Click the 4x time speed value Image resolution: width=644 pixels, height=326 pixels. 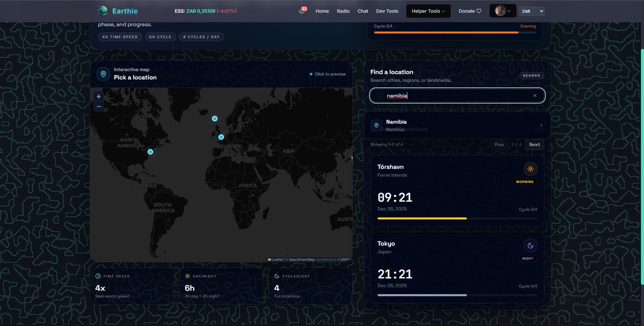coord(100,288)
